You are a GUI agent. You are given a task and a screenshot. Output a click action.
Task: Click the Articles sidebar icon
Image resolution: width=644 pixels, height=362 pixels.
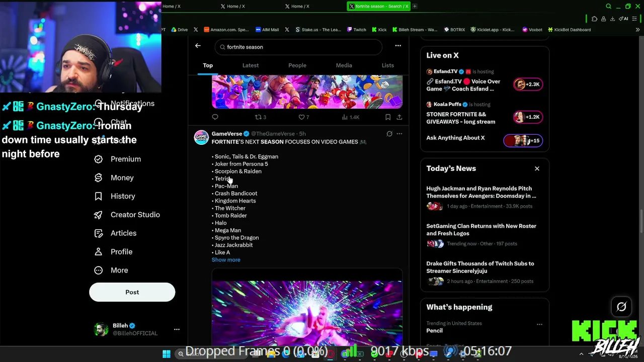pos(99,233)
